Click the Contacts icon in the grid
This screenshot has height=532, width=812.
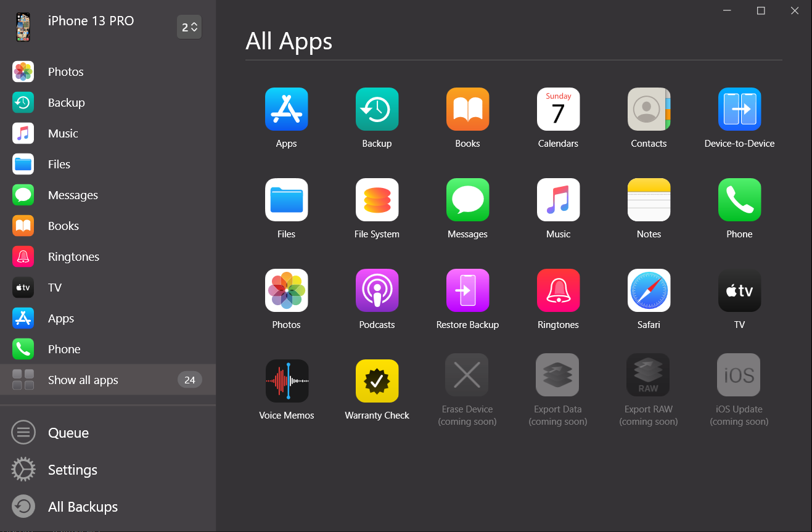pyautogui.click(x=649, y=109)
